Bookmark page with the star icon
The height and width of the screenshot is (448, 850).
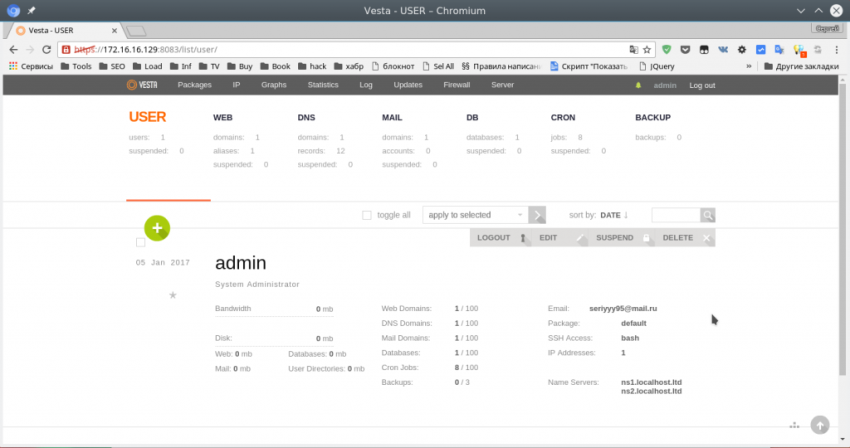click(x=647, y=48)
